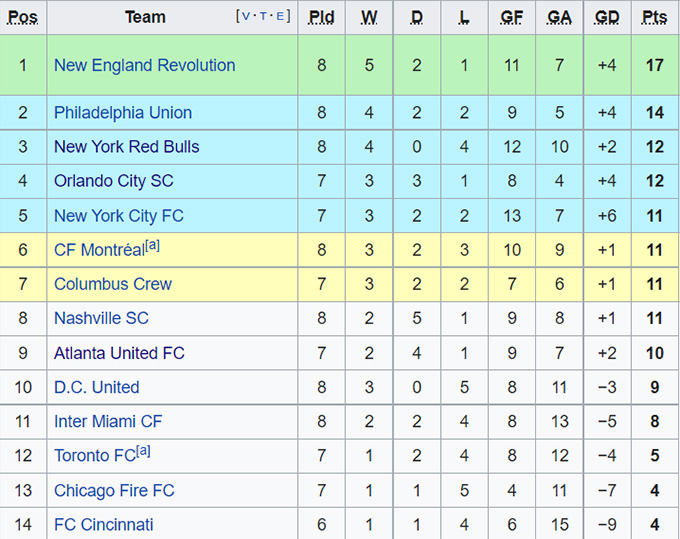This screenshot has height=539, width=680.
Task: Click the D.C. United link
Action: 96,387
